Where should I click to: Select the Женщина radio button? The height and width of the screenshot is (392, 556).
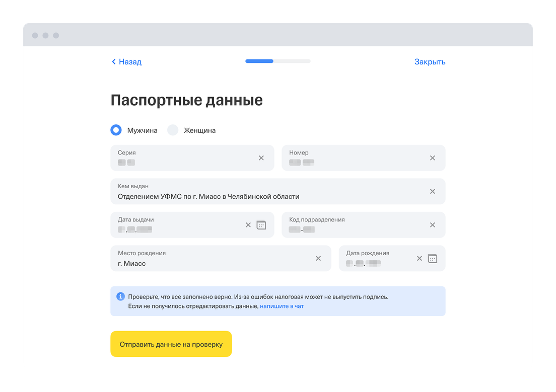click(173, 130)
